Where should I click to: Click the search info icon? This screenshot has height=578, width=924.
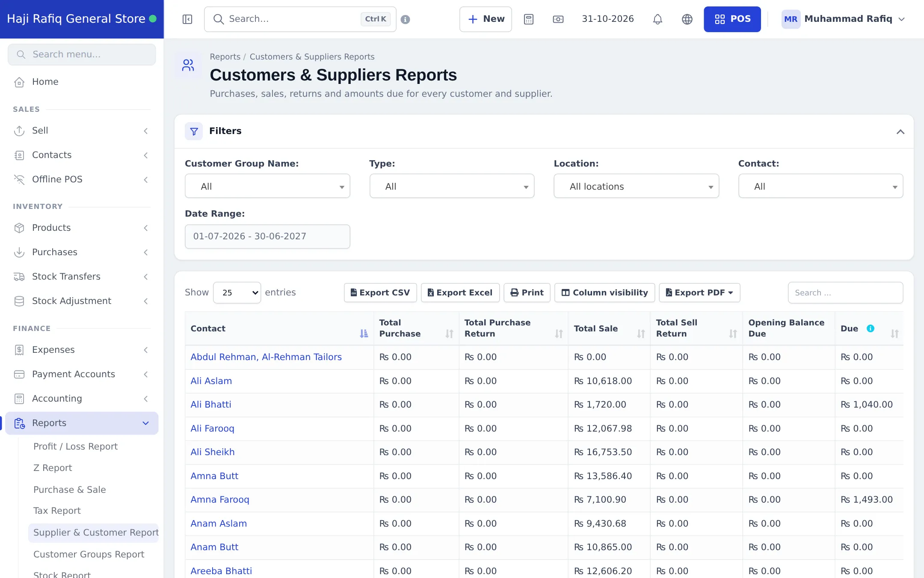[x=406, y=19]
